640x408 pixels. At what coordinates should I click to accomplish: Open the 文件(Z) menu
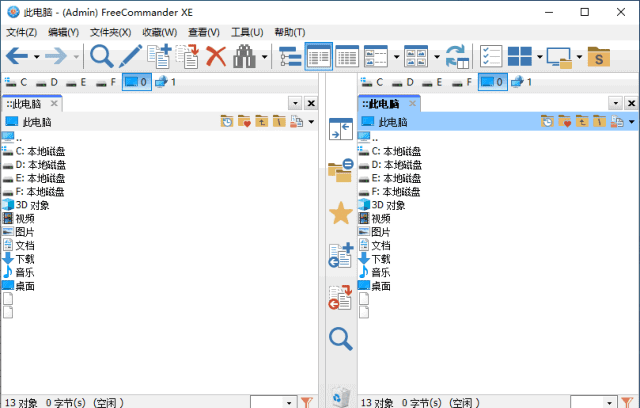(21, 32)
